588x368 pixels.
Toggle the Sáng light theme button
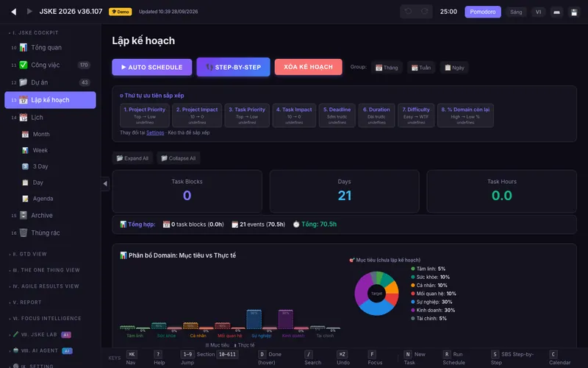516,12
